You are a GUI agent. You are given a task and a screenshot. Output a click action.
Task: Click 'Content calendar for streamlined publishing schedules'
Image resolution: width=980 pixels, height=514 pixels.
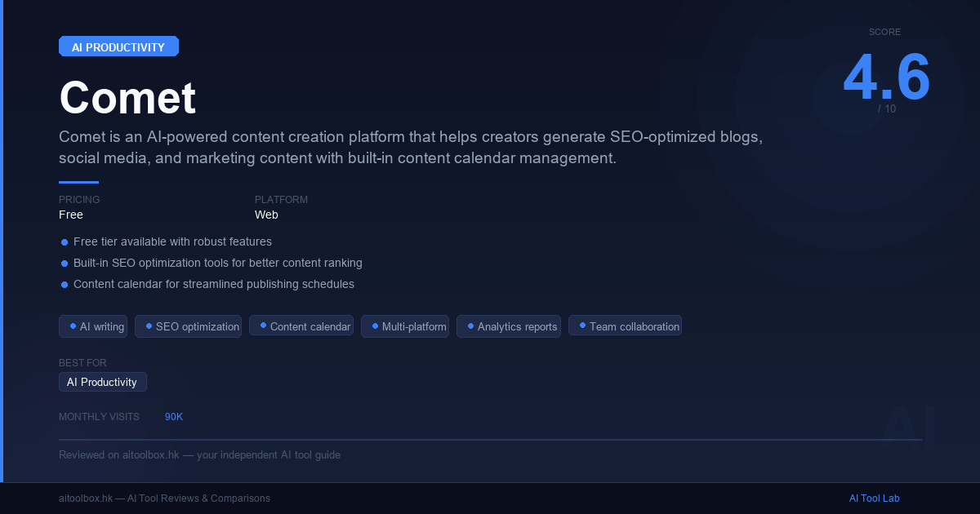pos(214,284)
